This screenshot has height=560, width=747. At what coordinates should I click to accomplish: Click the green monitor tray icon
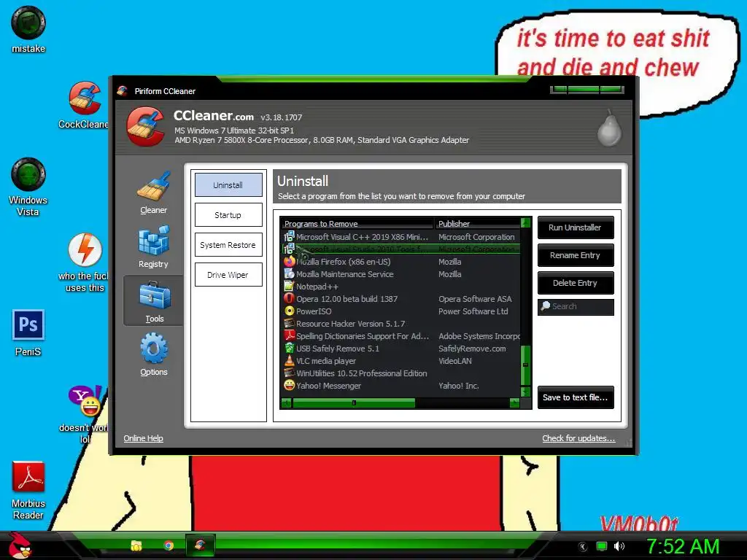tap(602, 546)
